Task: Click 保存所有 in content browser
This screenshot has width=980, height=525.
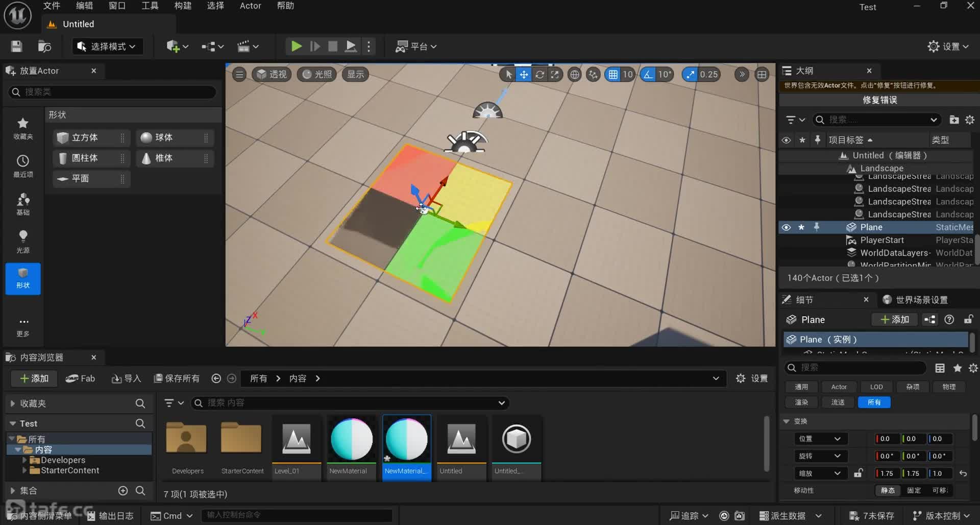Action: (177, 378)
